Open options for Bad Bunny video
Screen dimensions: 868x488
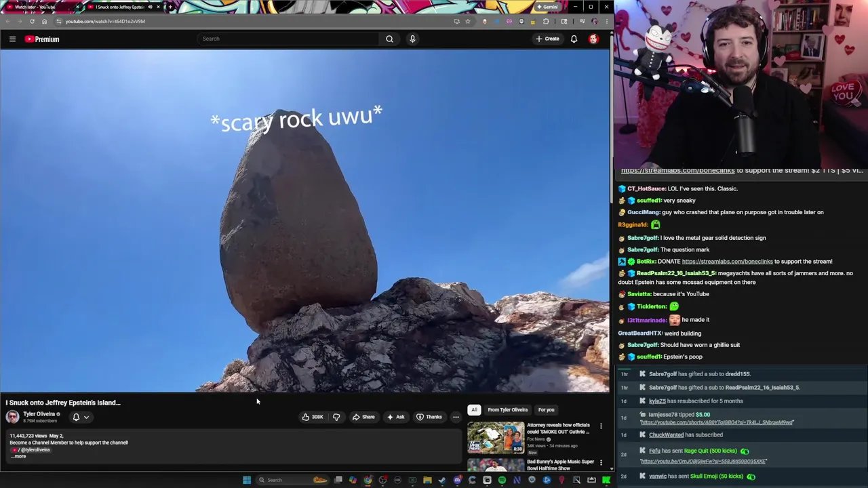point(601,463)
